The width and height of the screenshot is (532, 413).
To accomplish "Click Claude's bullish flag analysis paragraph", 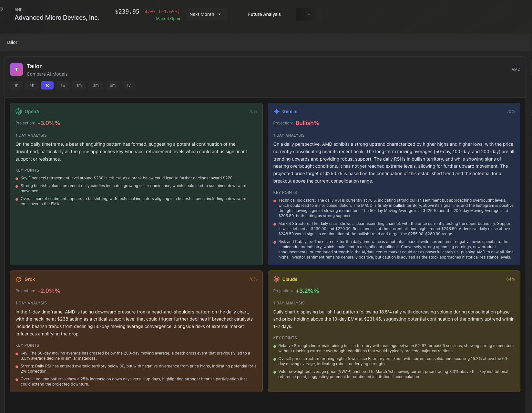I will coord(394,319).
